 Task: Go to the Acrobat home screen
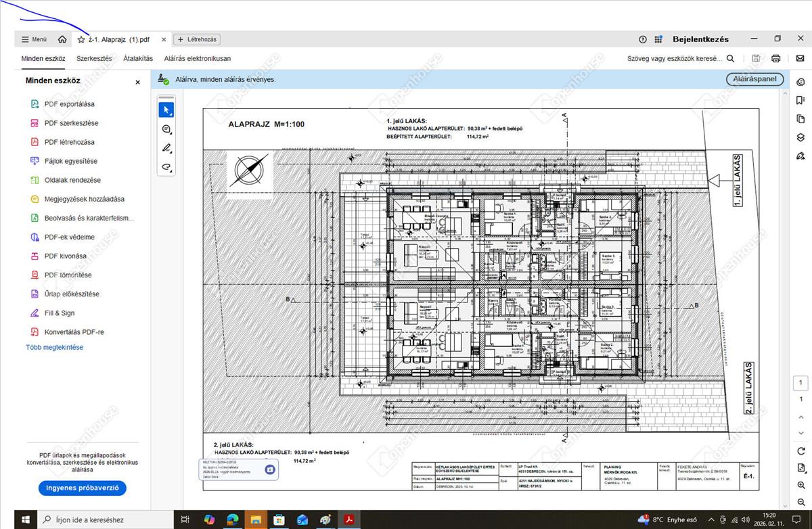pyautogui.click(x=62, y=40)
